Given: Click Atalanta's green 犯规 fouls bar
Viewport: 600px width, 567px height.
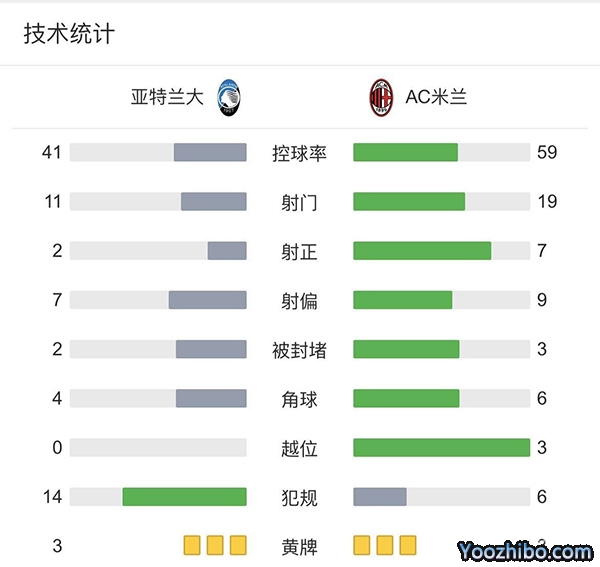Looking at the screenshot, I should point(184,497).
